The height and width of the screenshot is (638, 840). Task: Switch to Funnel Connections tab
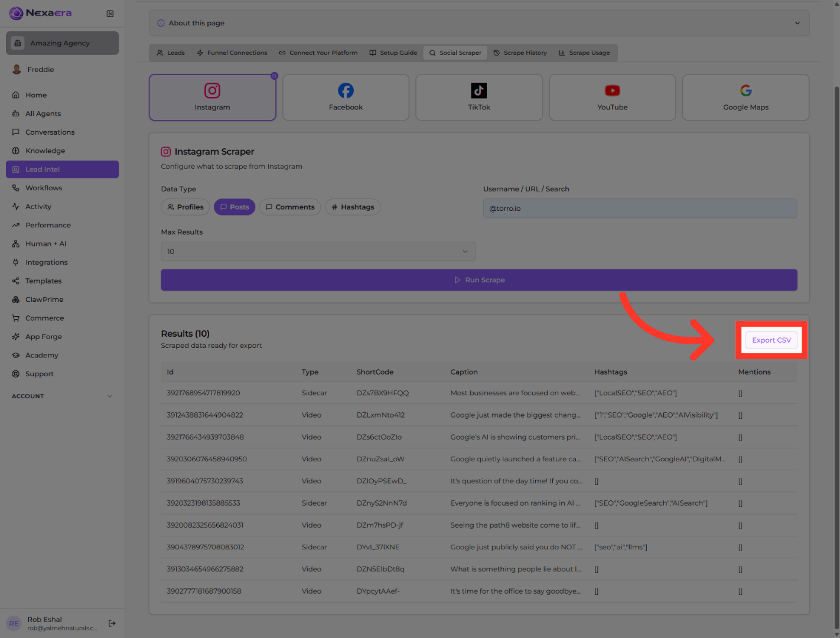[232, 53]
